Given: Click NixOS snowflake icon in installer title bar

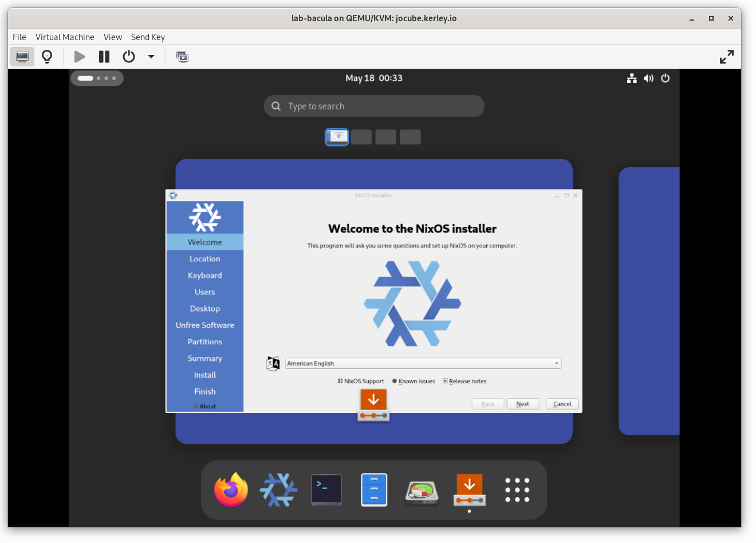Looking at the screenshot, I should pos(173,195).
